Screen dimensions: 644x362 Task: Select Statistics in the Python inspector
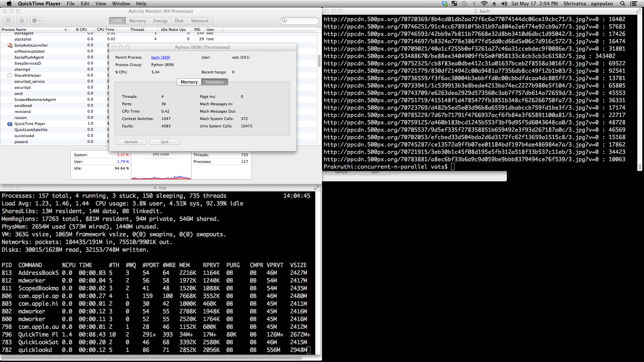(x=214, y=82)
